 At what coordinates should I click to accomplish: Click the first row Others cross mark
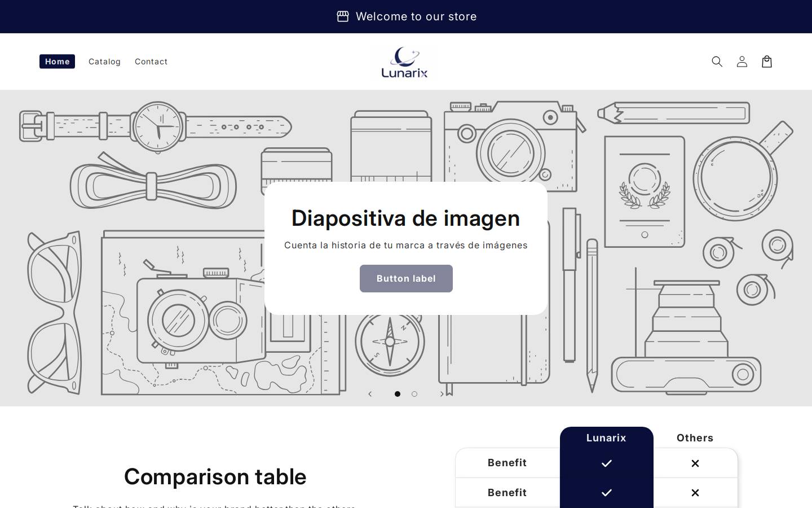point(695,463)
